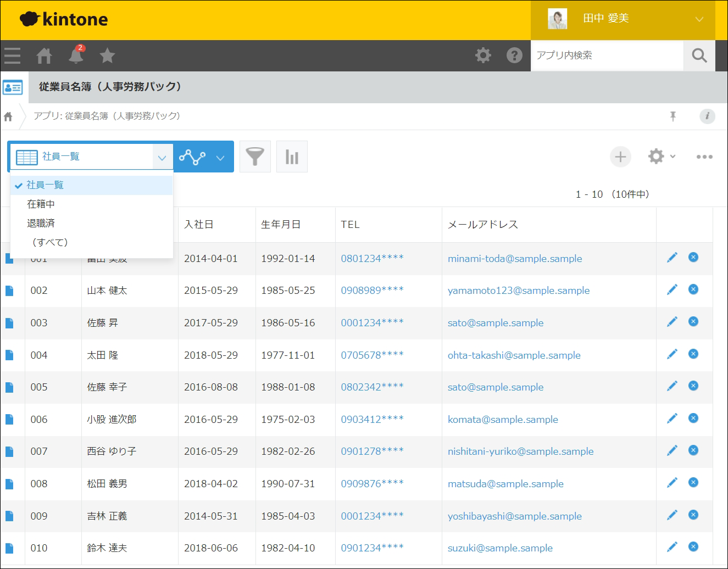Click the アプリ内検索 search input field
728x569 pixels.
[607, 55]
